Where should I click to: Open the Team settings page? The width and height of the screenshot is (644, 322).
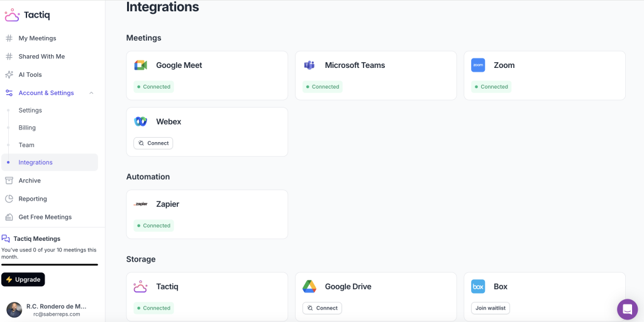[x=26, y=145]
